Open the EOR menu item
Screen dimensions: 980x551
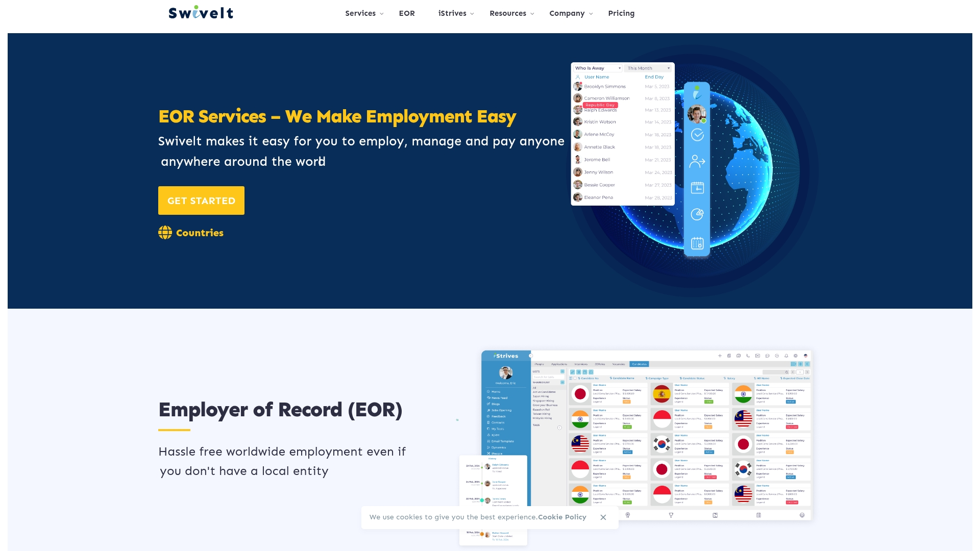(407, 13)
